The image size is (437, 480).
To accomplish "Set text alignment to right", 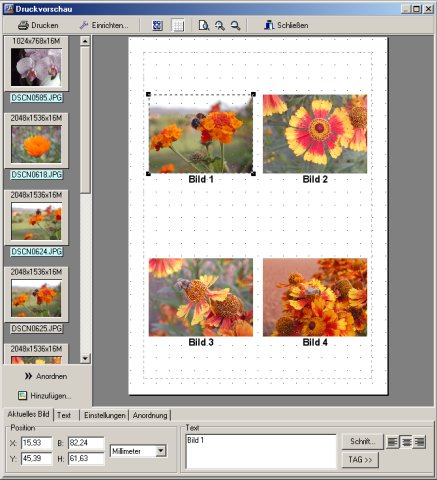I will pyautogui.click(x=420, y=442).
